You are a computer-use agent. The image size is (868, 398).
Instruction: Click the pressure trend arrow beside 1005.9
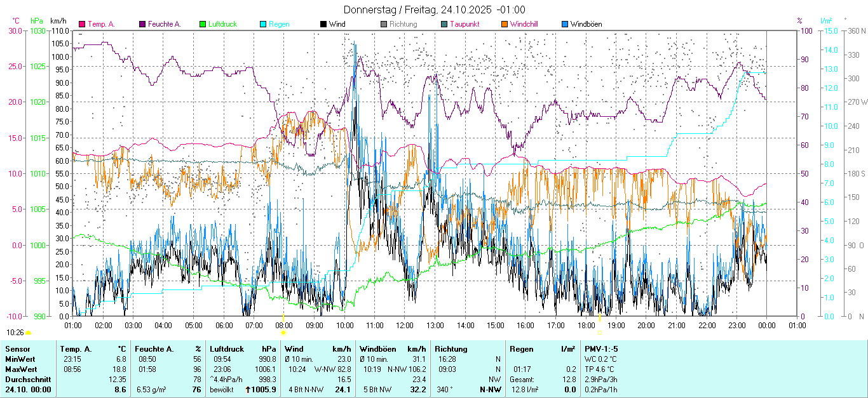coord(248,389)
